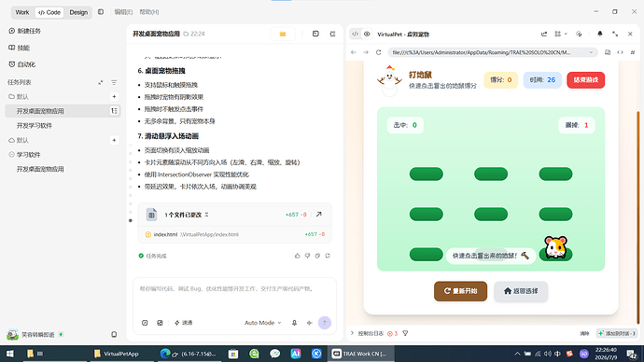Screen dimensions: 644x362
Task: Start voice input with the microphone icon
Action: click(x=295, y=323)
